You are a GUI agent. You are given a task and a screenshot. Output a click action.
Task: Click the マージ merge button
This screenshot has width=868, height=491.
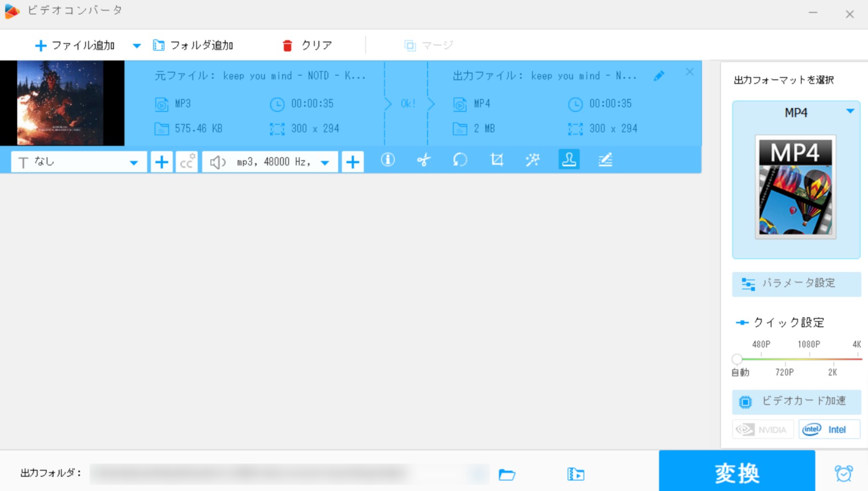click(x=428, y=45)
